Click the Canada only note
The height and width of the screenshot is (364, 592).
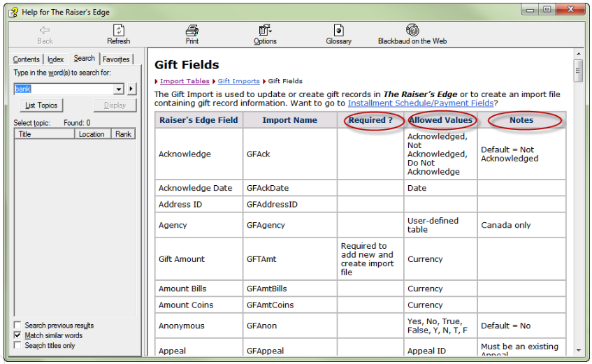pos(521,225)
